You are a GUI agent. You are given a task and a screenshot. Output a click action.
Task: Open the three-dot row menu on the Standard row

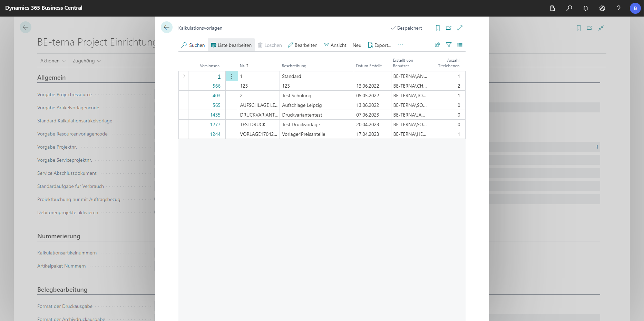231,76
